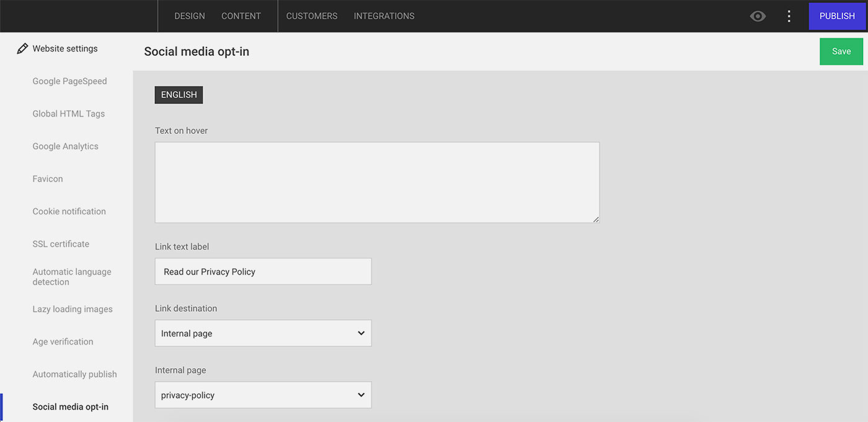The height and width of the screenshot is (422, 868).
Task: Click the preview eye icon
Action: pos(758,16)
